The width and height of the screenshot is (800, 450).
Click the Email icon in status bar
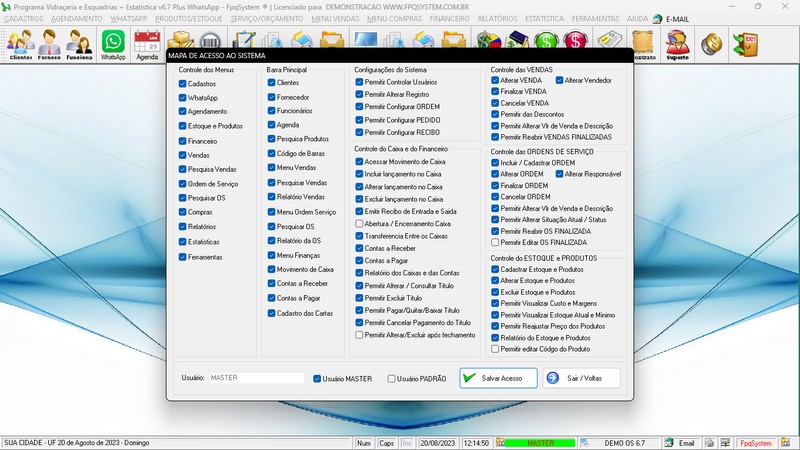click(669, 443)
